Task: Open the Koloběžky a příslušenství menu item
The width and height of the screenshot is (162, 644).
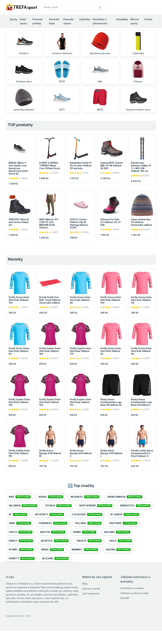Action: point(100,21)
